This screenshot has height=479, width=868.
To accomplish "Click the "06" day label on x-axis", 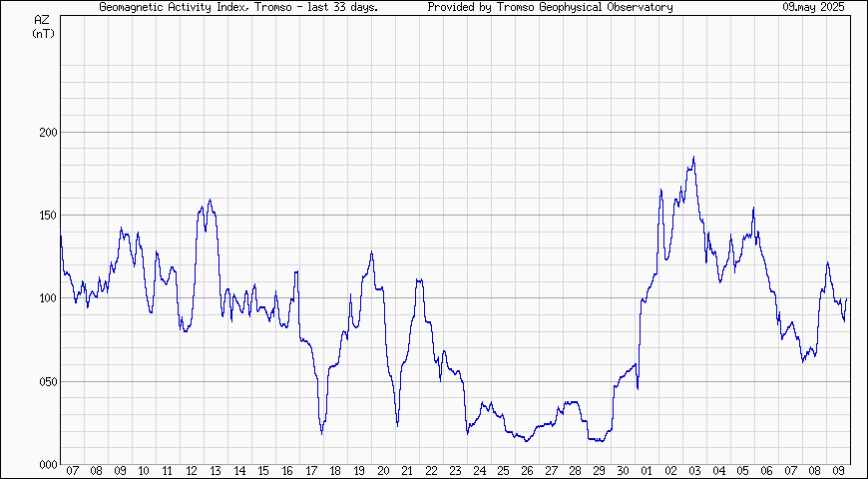I will (x=766, y=471).
